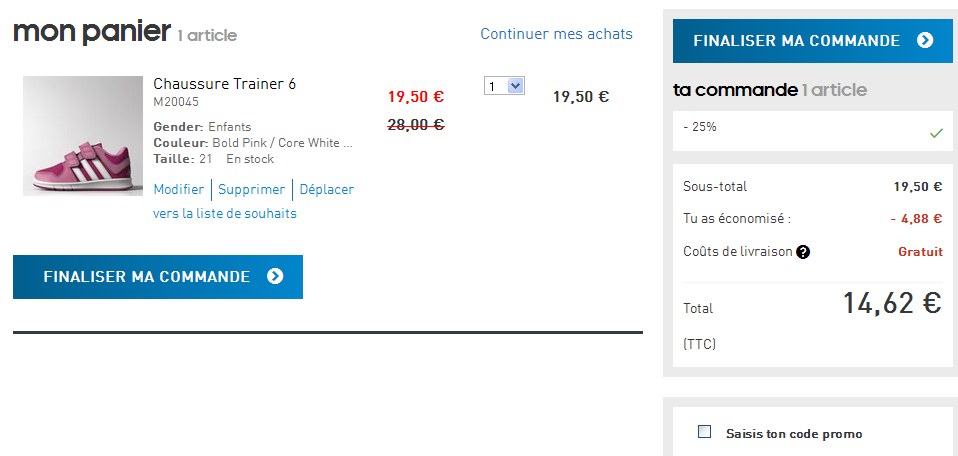The height and width of the screenshot is (456, 958).
Task: Click the circled arrow icon in the top-right checkout button
Action: 925,41
